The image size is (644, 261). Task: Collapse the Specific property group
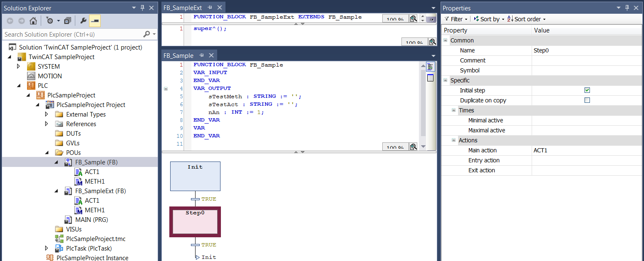(x=446, y=80)
